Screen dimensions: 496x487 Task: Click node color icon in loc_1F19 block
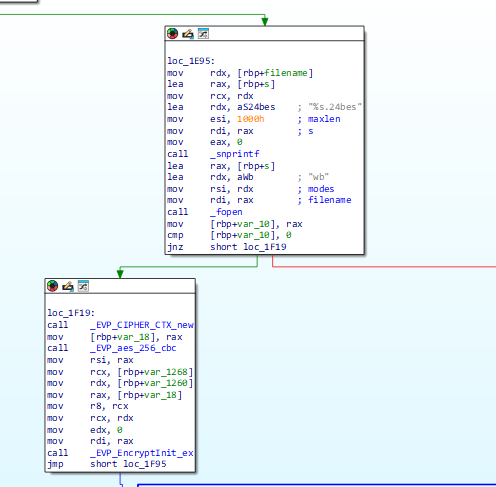click(52, 286)
